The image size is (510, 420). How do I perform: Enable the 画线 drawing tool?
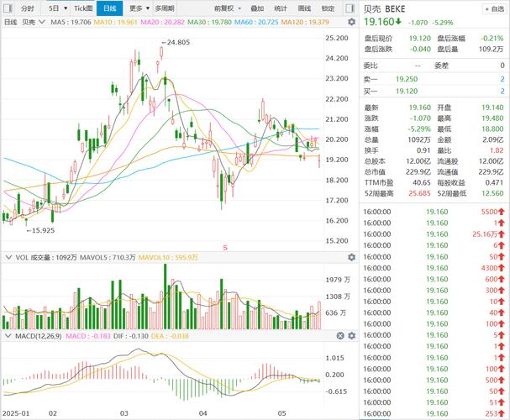click(304, 8)
